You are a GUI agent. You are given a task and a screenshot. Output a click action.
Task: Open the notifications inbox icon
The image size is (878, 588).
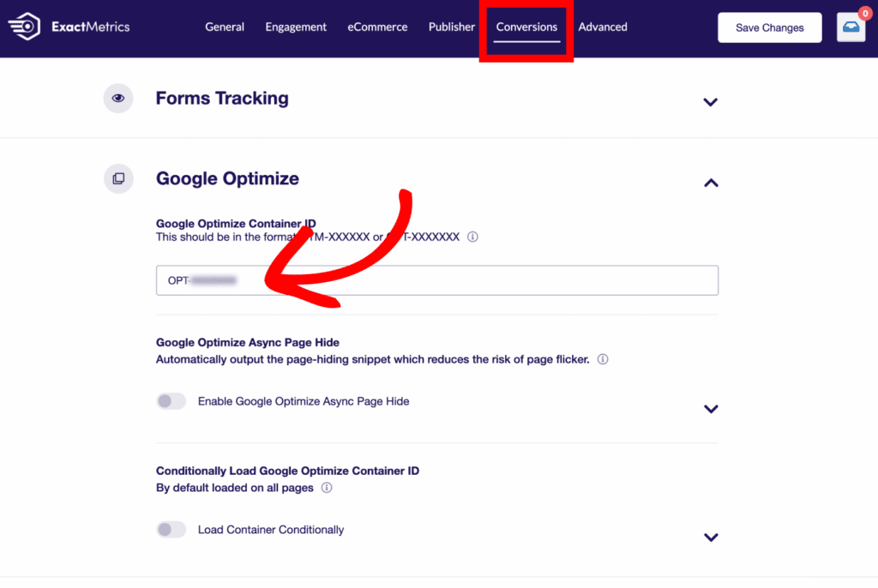(851, 27)
